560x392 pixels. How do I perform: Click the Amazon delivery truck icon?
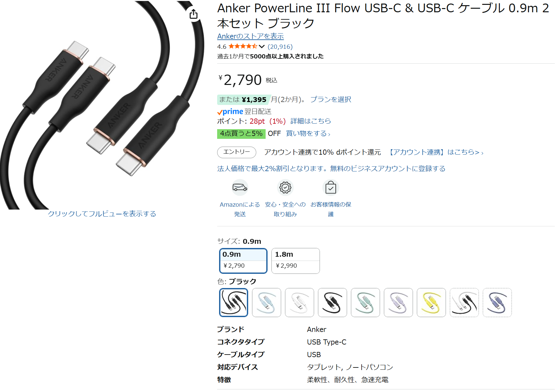click(x=240, y=187)
